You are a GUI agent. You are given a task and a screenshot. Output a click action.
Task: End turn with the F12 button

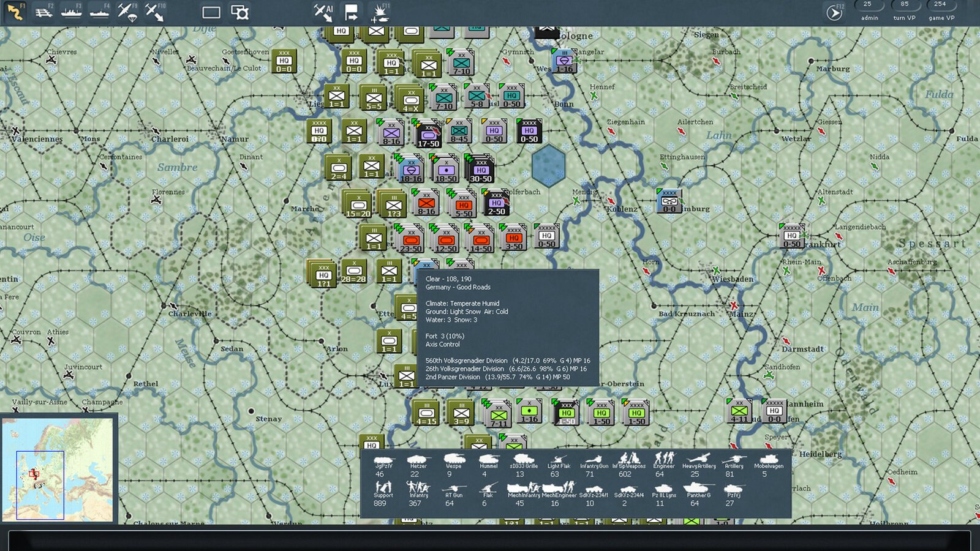click(x=834, y=12)
